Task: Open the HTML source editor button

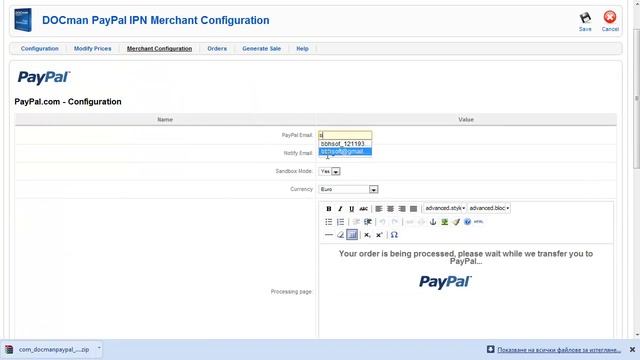Action: [x=479, y=222]
